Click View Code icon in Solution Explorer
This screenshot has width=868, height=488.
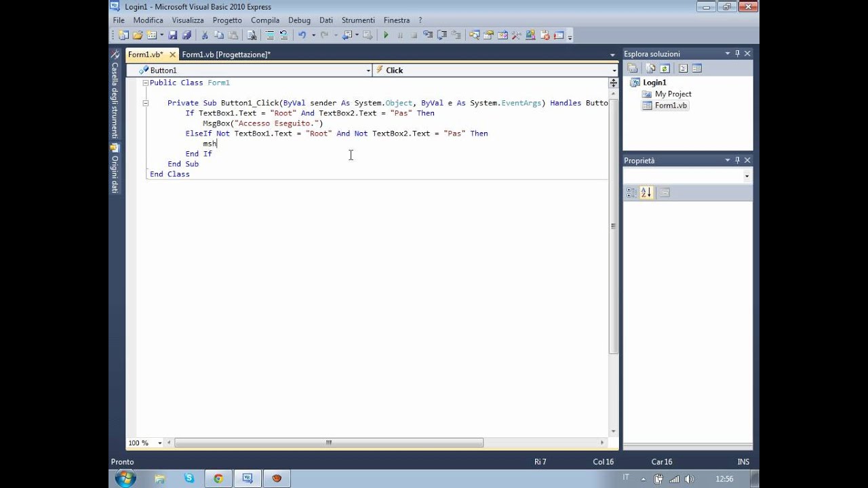pos(683,68)
